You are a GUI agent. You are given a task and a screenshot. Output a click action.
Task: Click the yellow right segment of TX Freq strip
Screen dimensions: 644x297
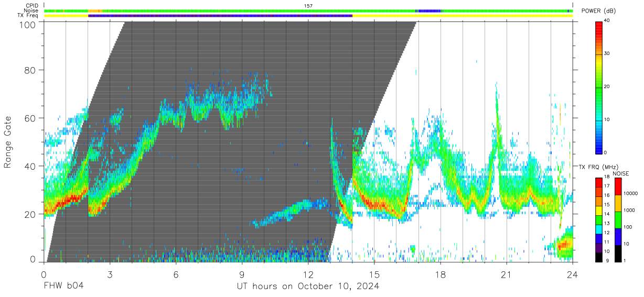click(x=463, y=16)
